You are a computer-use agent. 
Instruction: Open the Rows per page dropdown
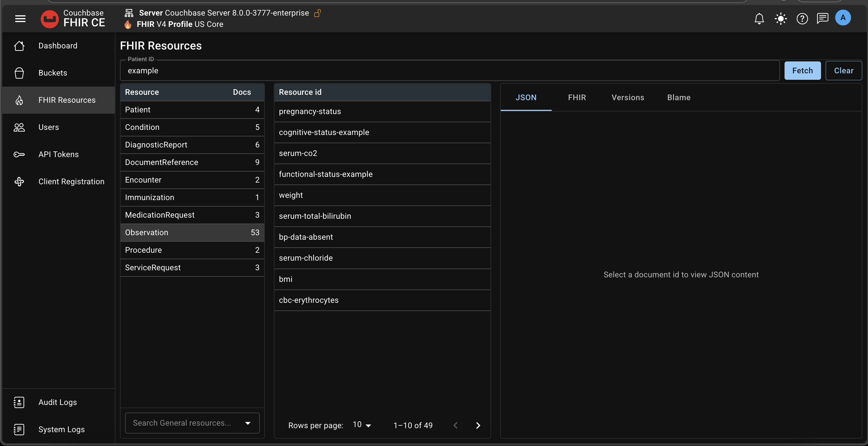click(362, 425)
